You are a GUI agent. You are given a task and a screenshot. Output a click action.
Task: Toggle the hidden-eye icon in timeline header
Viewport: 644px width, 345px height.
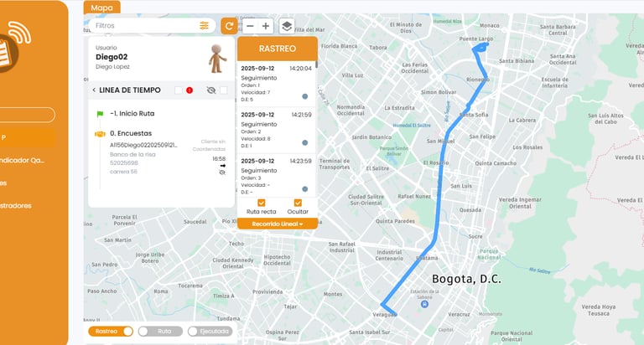point(211,90)
